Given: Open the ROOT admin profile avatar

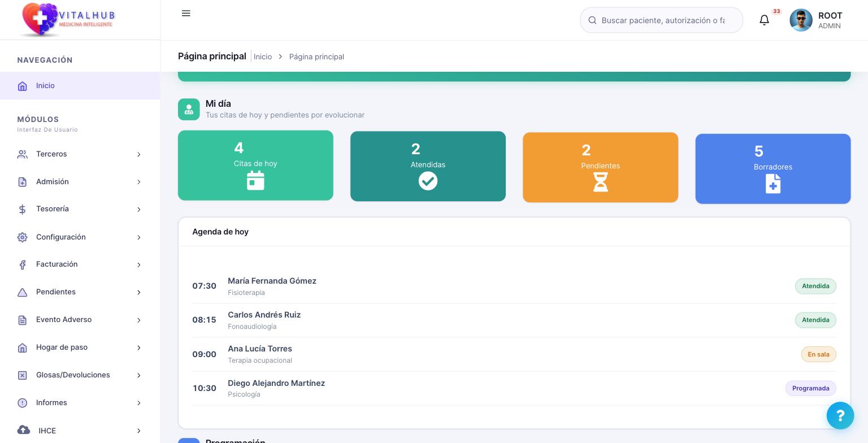Looking at the screenshot, I should tap(801, 20).
